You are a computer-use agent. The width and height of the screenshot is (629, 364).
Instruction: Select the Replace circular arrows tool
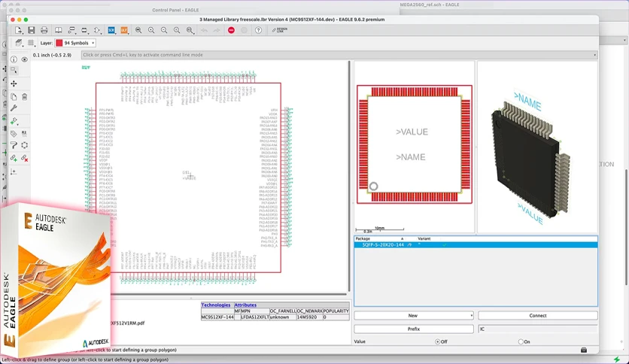tap(25, 145)
